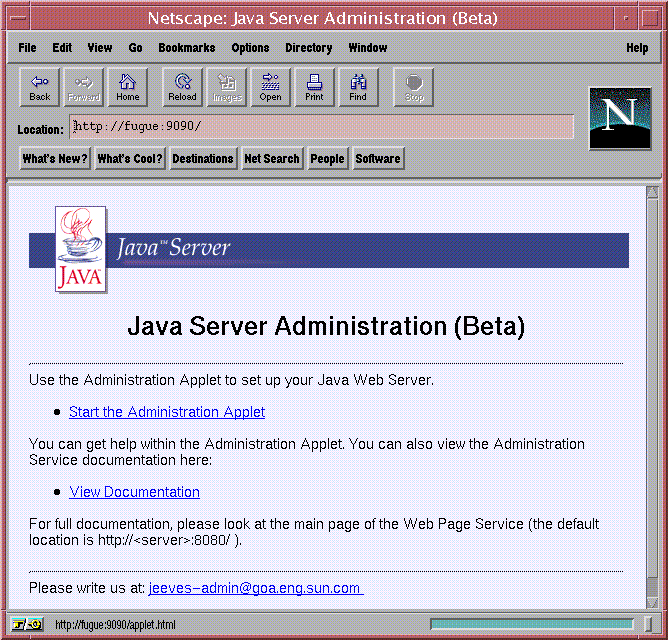668x640 pixels.
Task: Open the View menu
Action: pyautogui.click(x=100, y=48)
